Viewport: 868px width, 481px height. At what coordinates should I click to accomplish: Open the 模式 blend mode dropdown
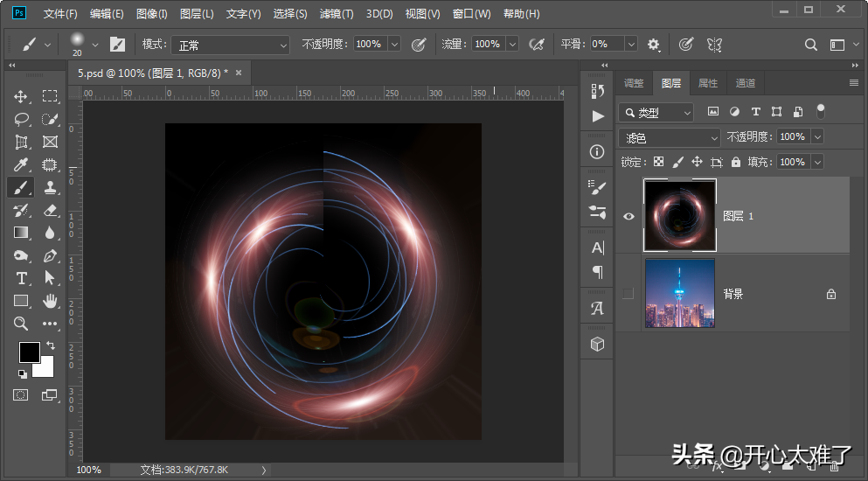(230, 45)
